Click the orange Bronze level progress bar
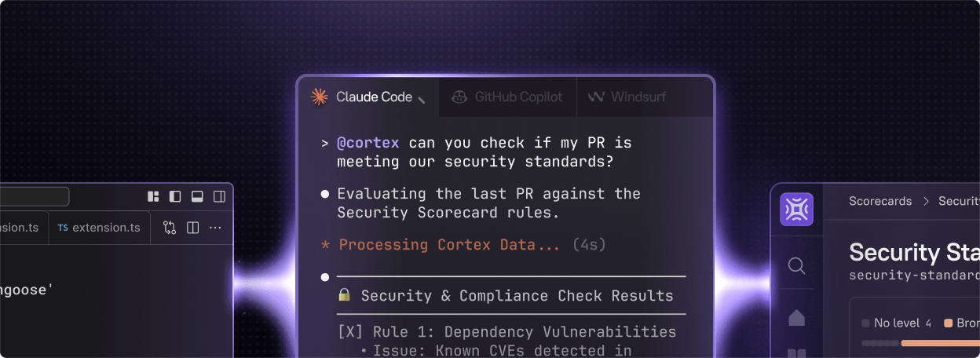980x358 pixels. (940, 343)
